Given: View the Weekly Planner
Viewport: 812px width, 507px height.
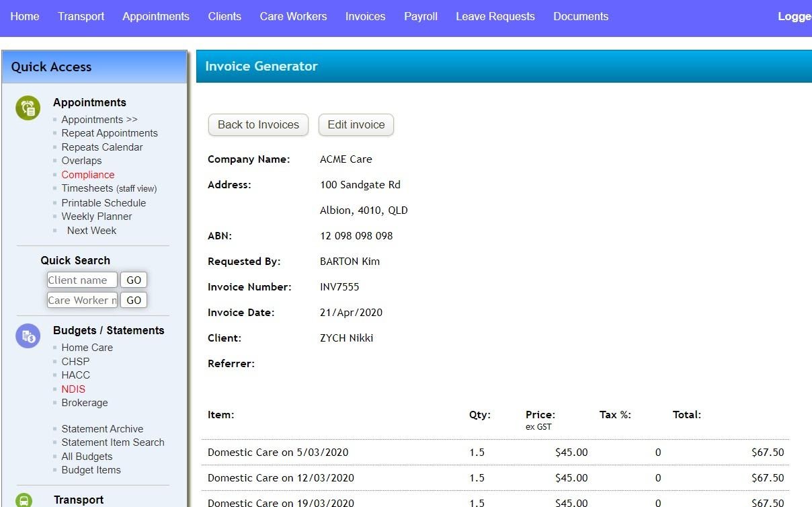Looking at the screenshot, I should [x=96, y=216].
